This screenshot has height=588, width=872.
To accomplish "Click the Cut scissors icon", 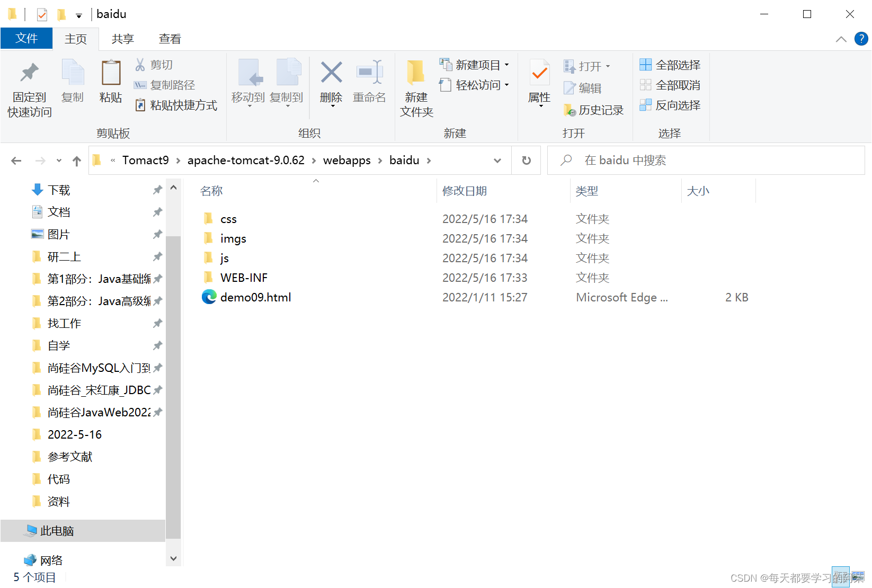I will click(140, 65).
